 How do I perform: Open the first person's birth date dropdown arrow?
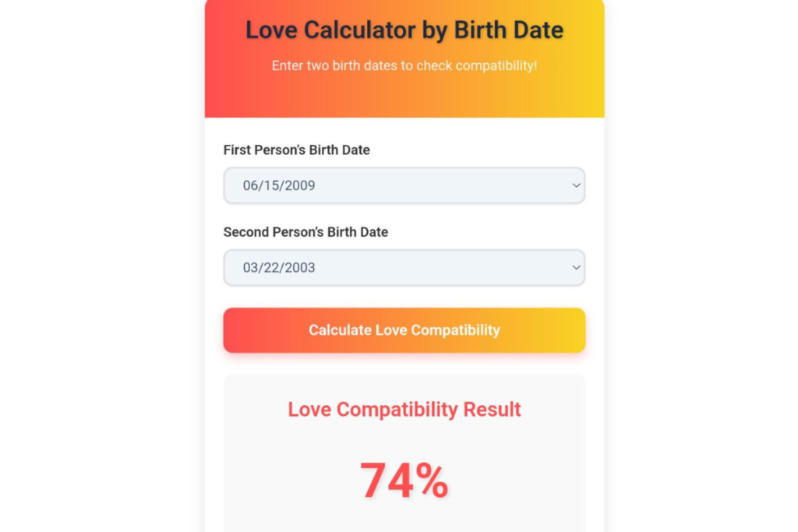pos(576,185)
